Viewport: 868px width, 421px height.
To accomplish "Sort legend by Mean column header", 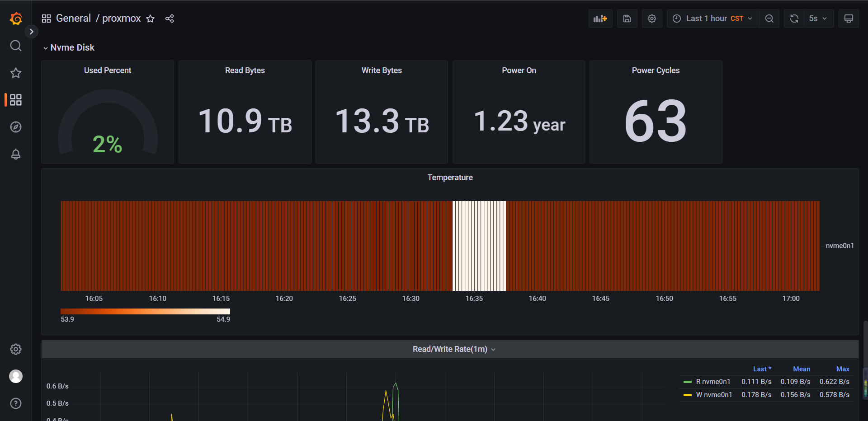I will (801, 369).
